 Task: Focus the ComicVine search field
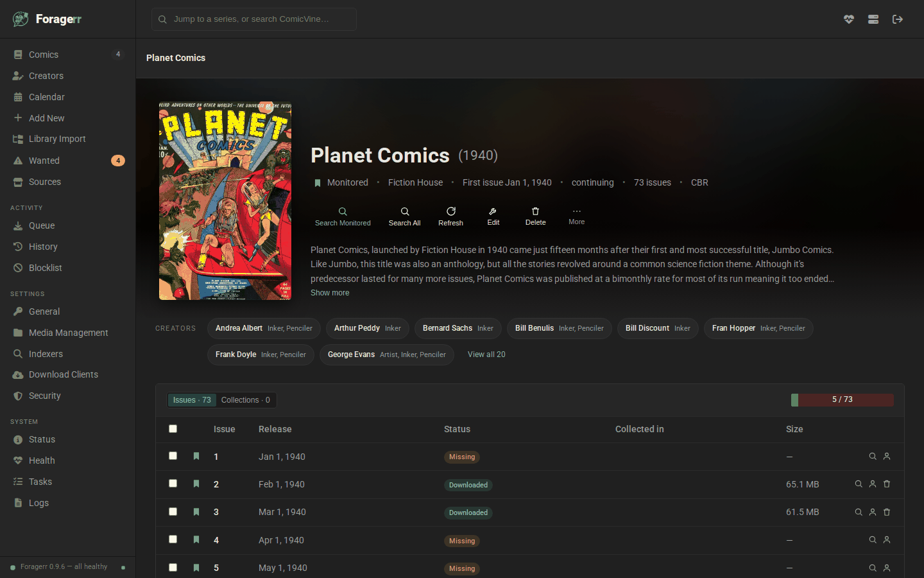coord(254,19)
